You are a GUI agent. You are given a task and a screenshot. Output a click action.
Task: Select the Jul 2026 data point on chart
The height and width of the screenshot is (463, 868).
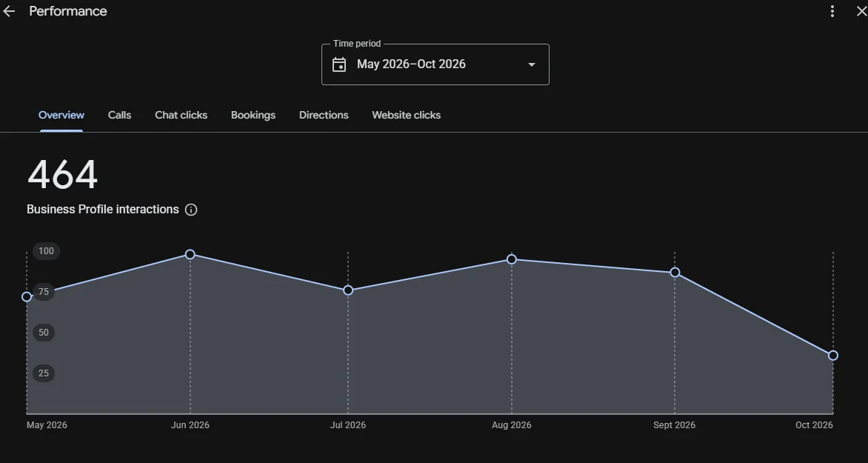[348, 290]
